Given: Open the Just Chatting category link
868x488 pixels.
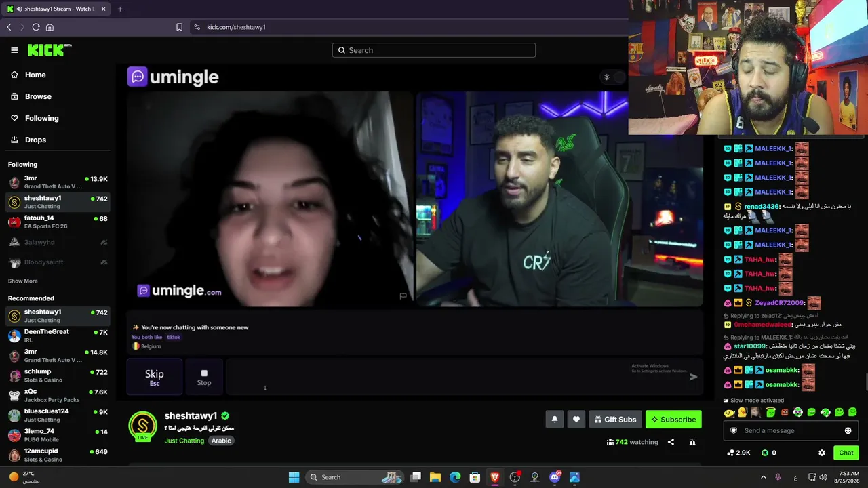Looking at the screenshot, I should 184,441.
